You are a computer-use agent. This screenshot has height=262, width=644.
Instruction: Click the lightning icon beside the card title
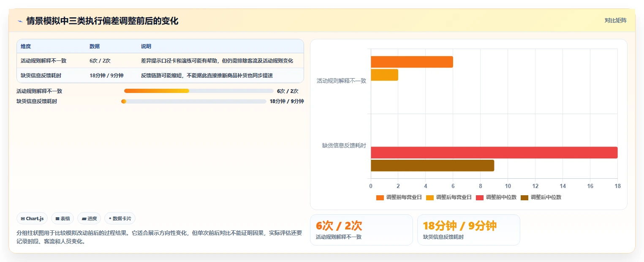click(x=20, y=21)
